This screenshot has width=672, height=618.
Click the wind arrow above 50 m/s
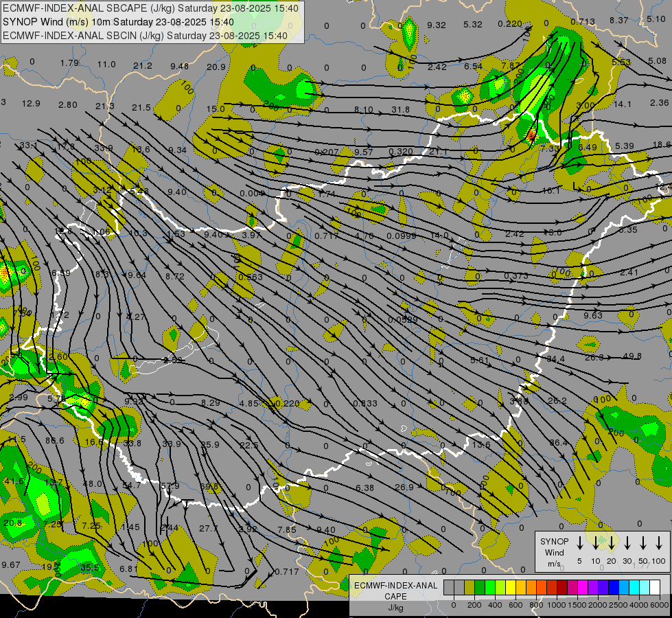pyautogui.click(x=643, y=542)
